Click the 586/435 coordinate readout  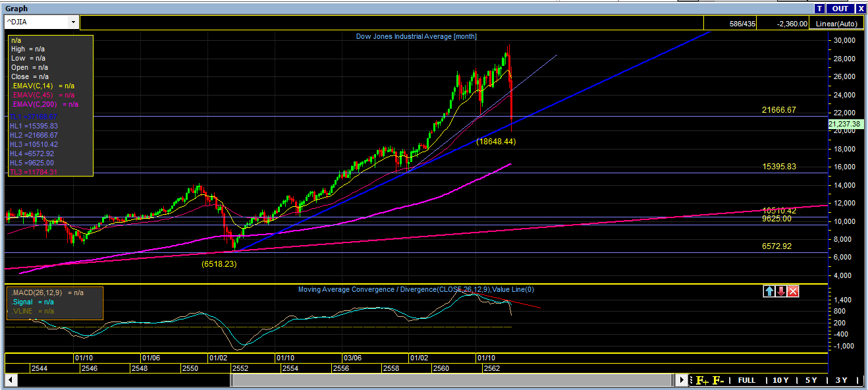coord(742,24)
